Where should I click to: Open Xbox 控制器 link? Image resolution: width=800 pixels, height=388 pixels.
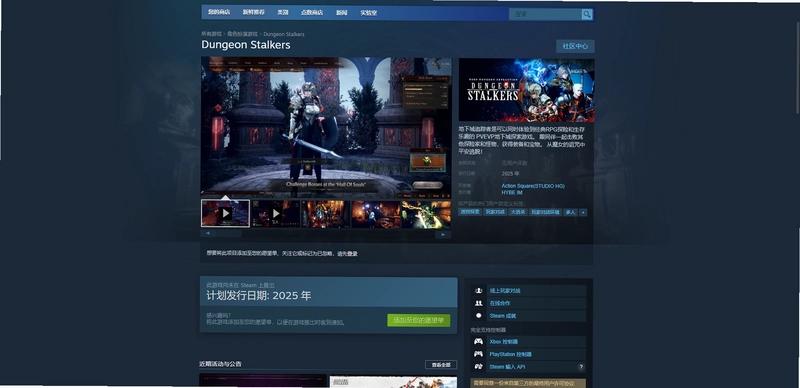click(x=504, y=342)
